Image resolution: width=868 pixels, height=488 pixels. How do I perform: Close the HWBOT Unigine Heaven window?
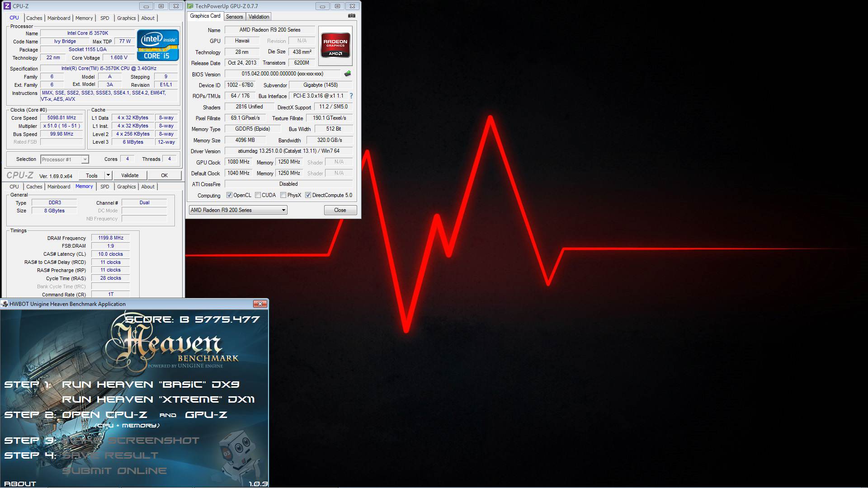tap(260, 304)
